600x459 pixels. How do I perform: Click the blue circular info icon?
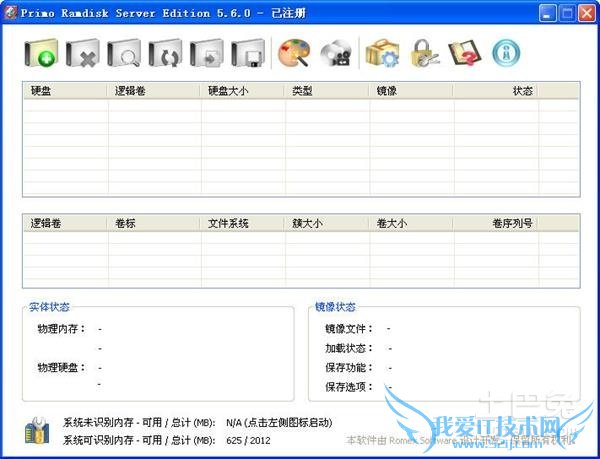point(506,53)
